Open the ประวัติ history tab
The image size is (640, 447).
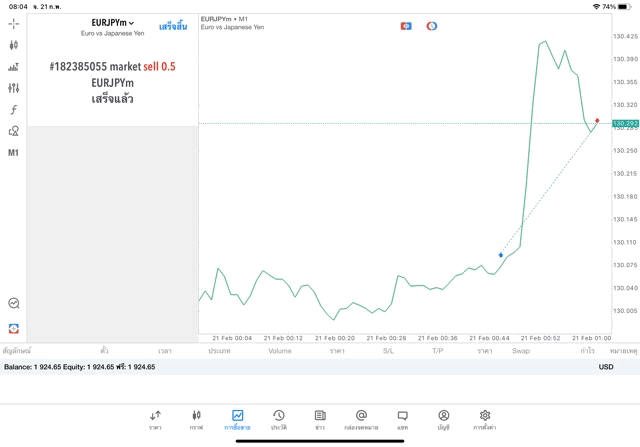click(278, 419)
